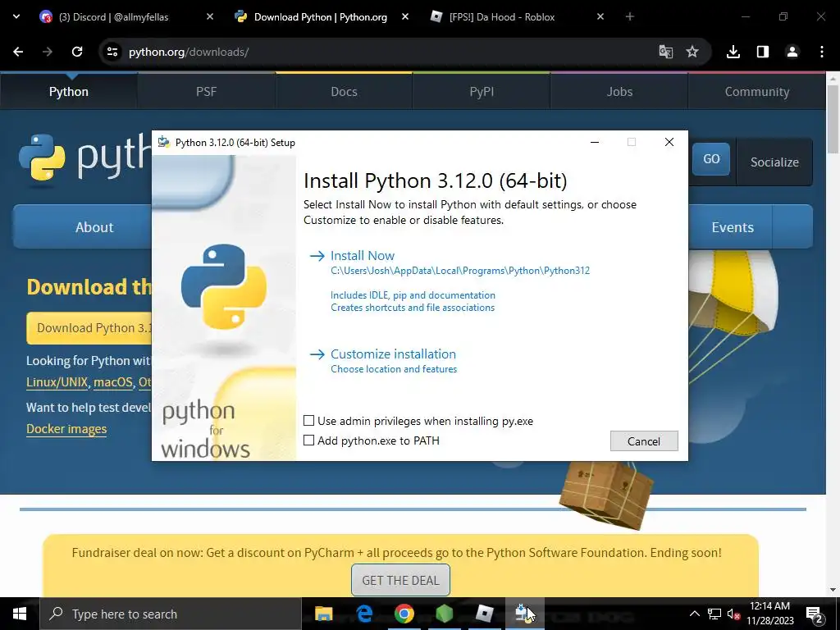
Task: Open the Socialize menu
Action: (x=774, y=162)
